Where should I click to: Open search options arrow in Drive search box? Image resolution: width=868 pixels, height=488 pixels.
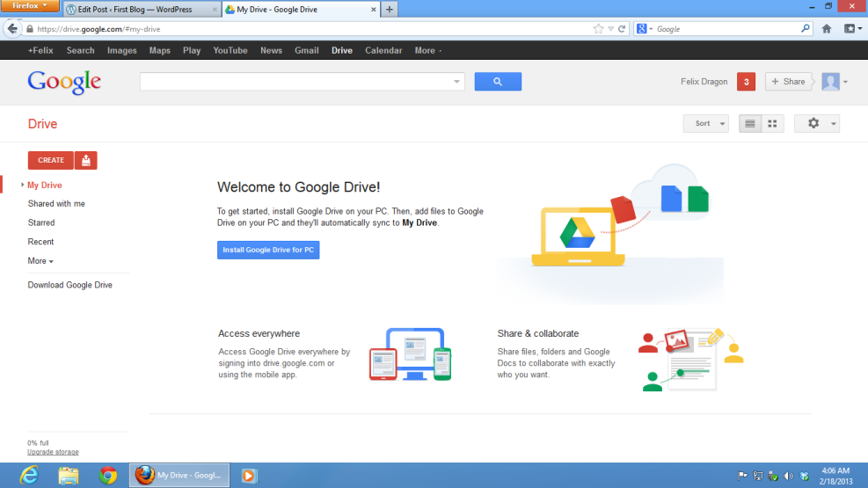click(x=456, y=82)
